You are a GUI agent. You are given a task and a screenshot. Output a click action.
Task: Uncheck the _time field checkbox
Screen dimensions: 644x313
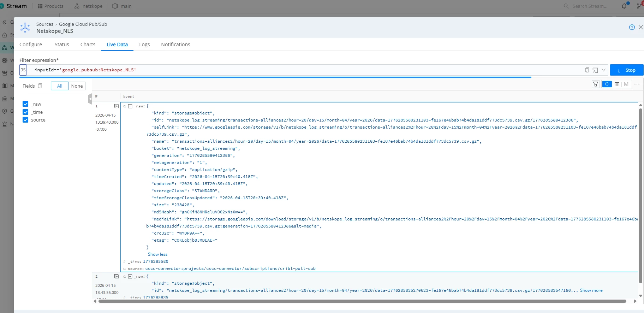[25, 112]
